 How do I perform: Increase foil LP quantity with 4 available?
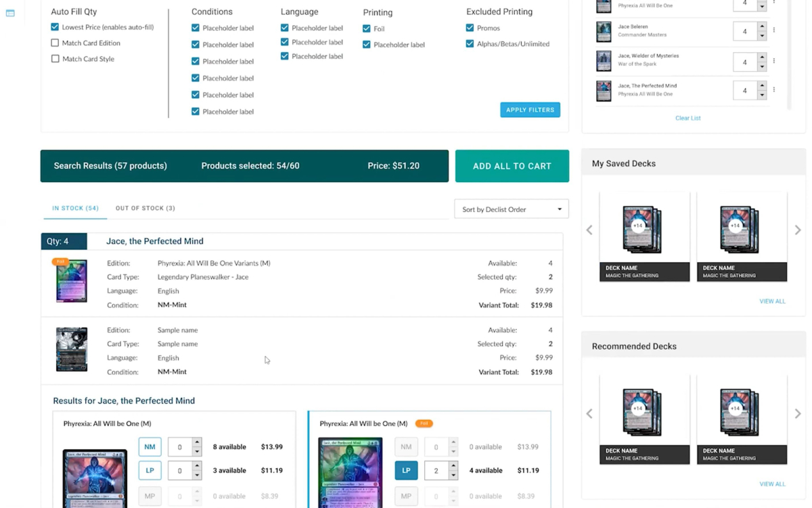point(453,466)
